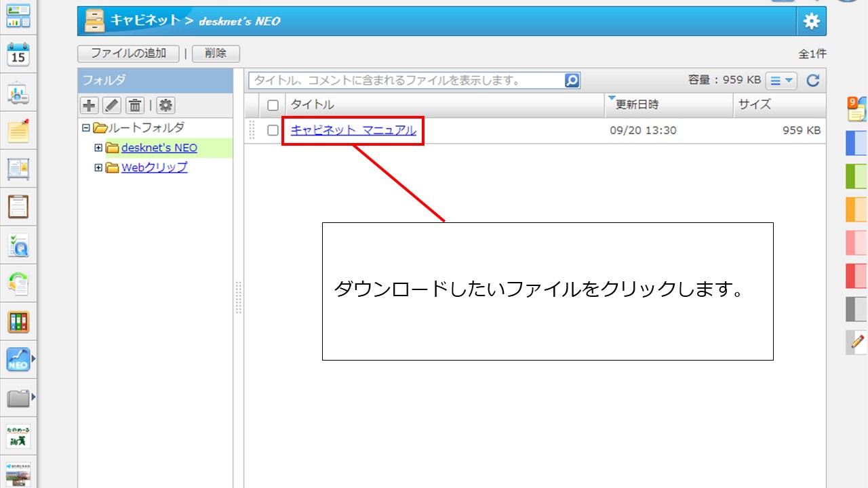
Task: Expand the desknet's NEO folder
Action: (x=98, y=148)
